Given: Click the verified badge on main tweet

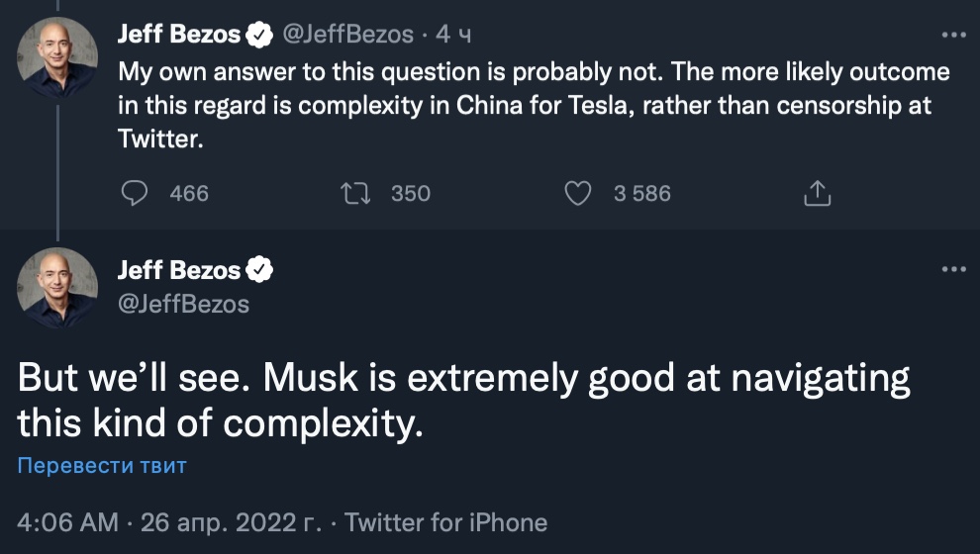Looking at the screenshot, I should 260,270.
